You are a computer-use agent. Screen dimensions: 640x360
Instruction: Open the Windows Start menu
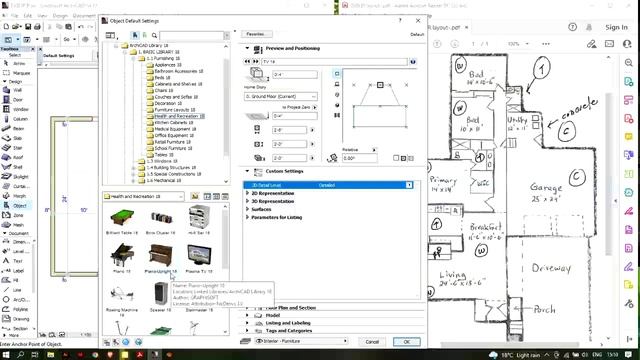click(6, 354)
